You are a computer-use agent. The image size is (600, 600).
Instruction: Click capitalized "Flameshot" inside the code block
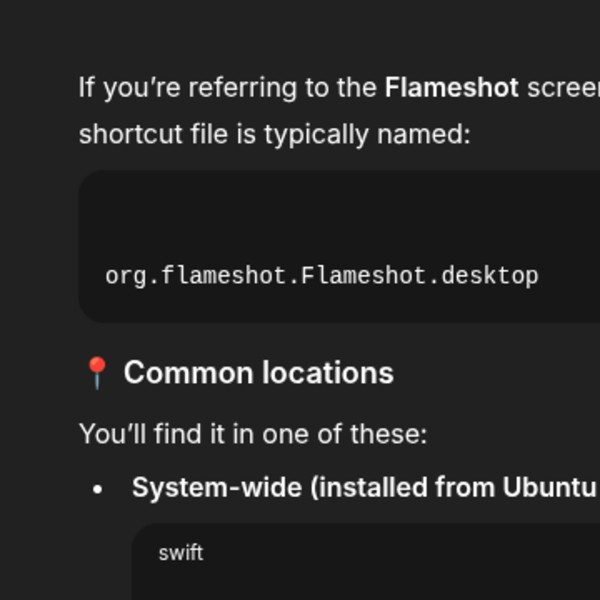point(364,276)
